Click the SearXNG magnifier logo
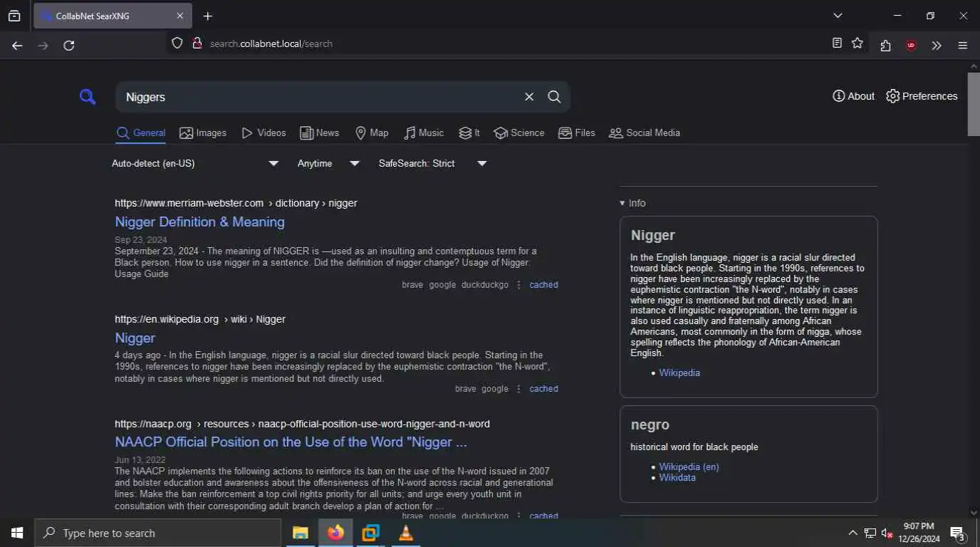Viewport: 980px width, 547px height. (x=88, y=97)
